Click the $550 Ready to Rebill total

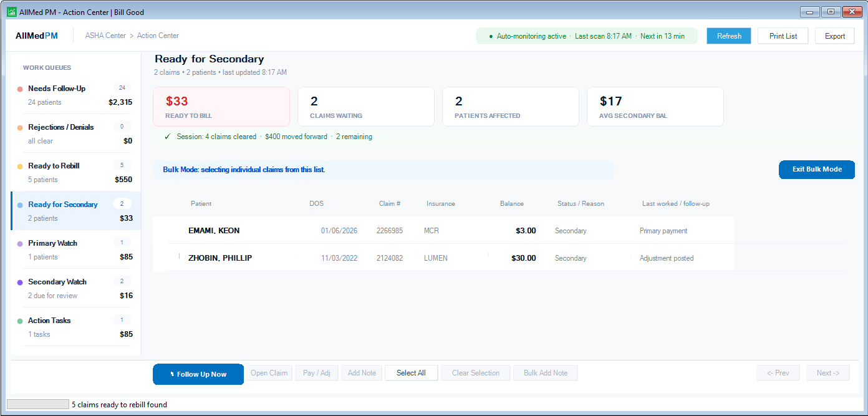[123, 180]
